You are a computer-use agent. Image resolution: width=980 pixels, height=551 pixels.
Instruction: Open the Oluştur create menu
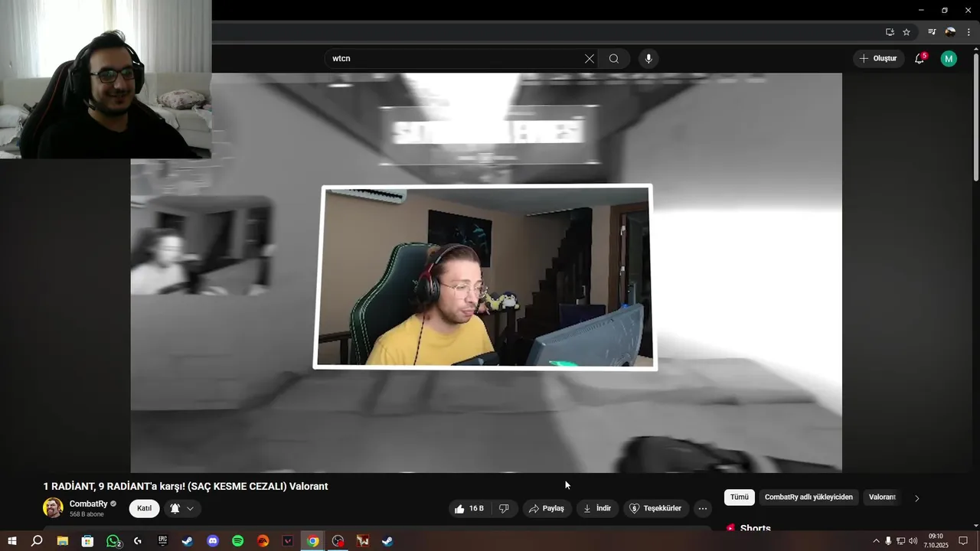[879, 59]
